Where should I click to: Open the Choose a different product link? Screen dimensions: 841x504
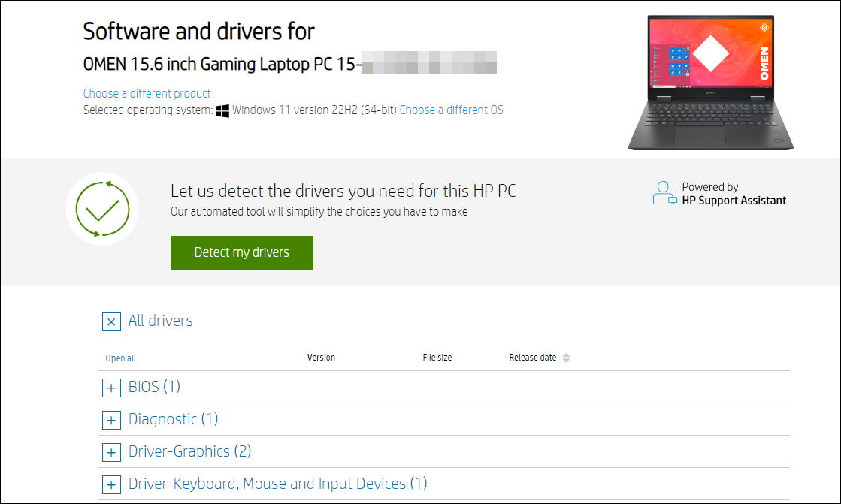point(147,93)
